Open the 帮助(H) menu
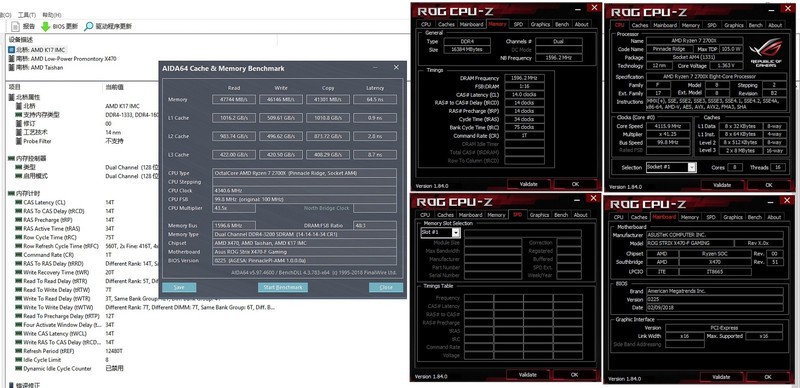The image size is (800, 388). 52,15
